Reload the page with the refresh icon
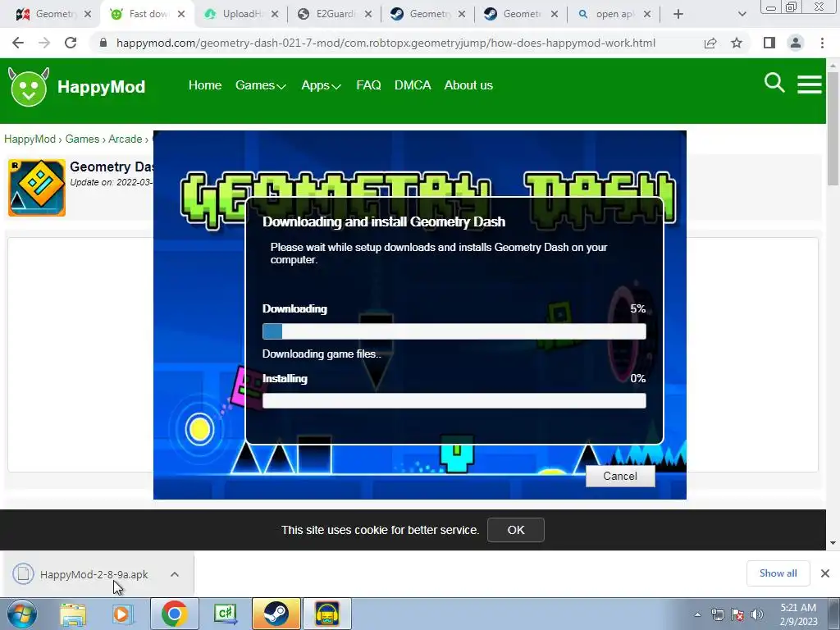Screen dimensions: 840x630 click(x=71, y=43)
